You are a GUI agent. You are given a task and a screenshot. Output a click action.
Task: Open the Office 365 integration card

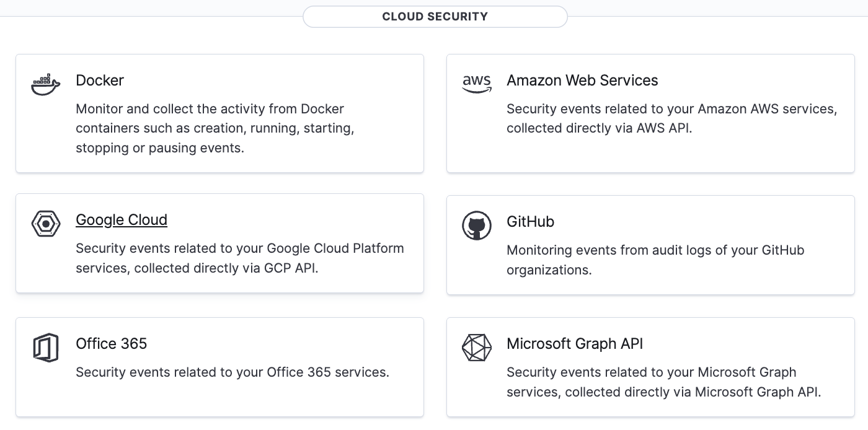[x=219, y=367]
